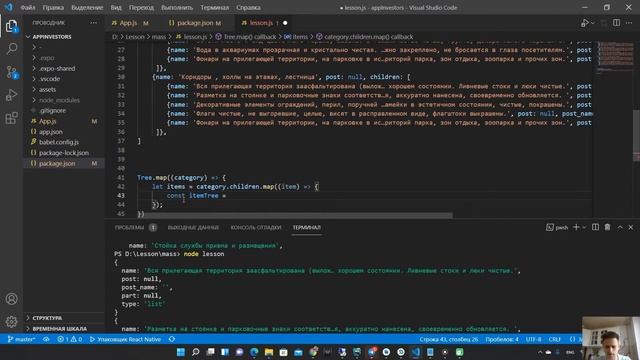Click the unsaved dot on the lesson.js tab
This screenshot has height=360, width=640.
285,23
